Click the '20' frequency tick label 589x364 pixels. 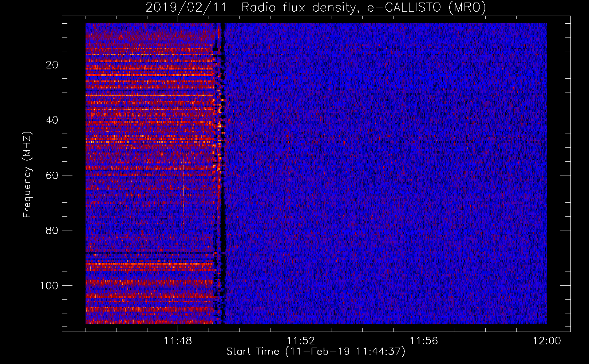click(x=52, y=65)
